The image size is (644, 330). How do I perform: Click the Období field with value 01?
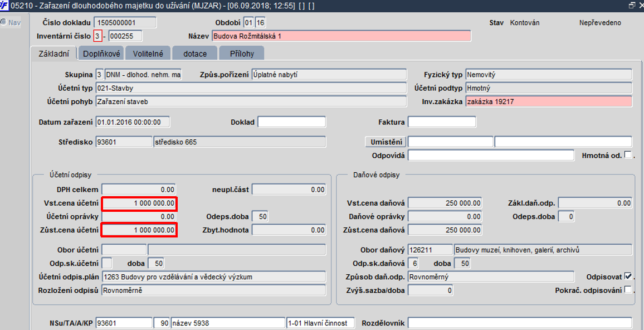coord(249,23)
